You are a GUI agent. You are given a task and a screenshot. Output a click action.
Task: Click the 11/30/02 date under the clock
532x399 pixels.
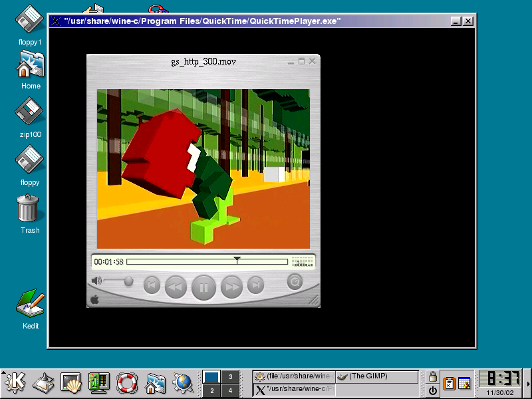click(x=500, y=392)
